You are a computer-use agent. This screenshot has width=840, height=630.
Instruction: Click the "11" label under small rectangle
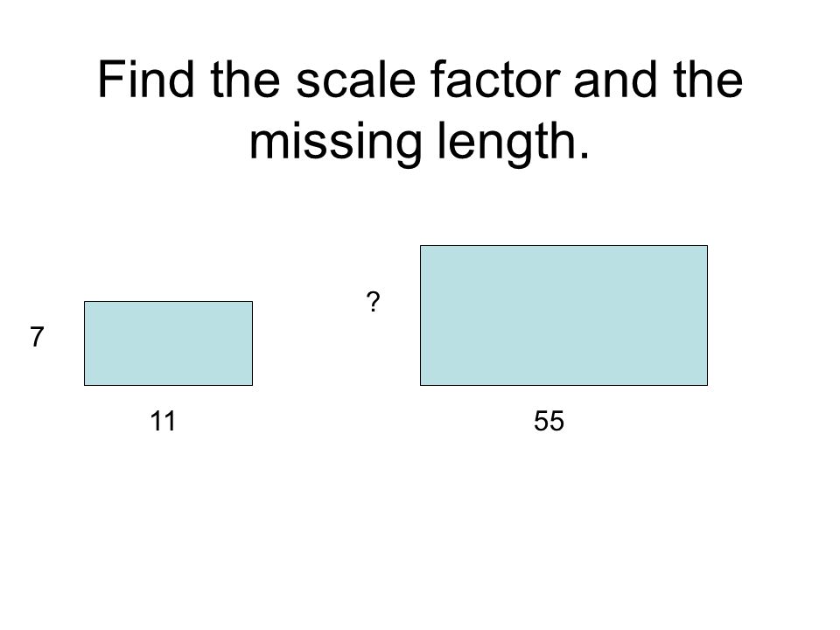pos(163,421)
